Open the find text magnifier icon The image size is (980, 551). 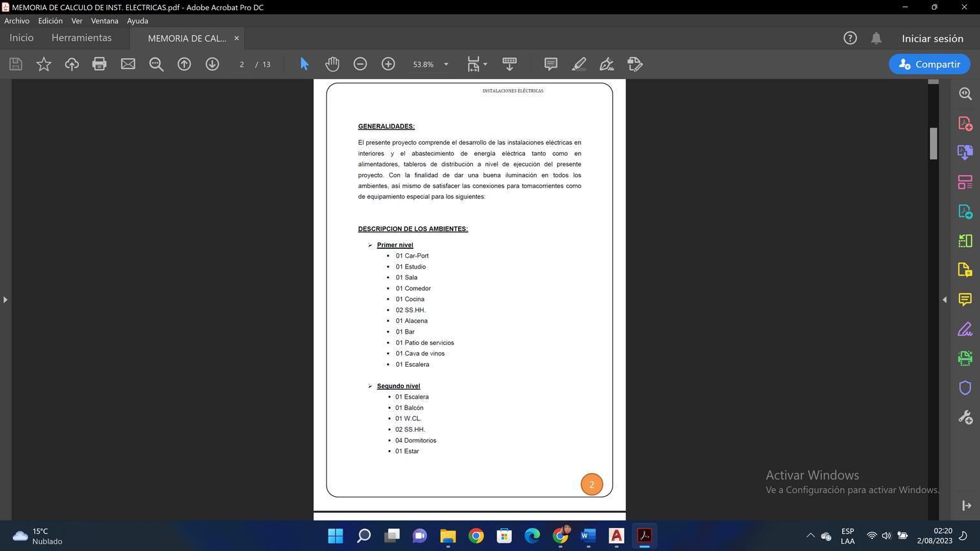point(156,64)
